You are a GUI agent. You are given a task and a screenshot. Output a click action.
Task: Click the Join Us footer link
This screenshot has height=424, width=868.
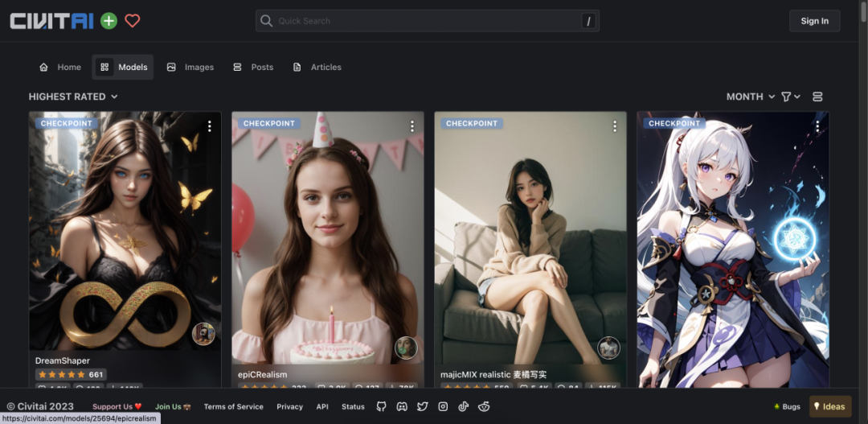173,406
